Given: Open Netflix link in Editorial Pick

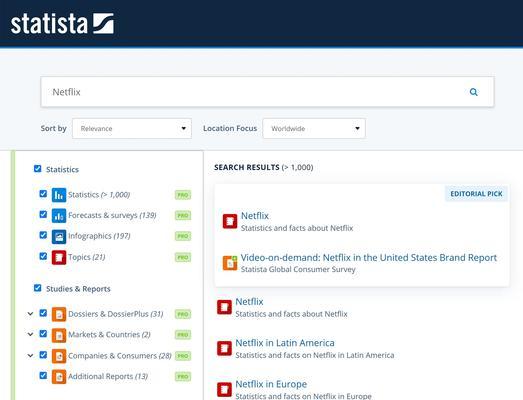Looking at the screenshot, I should [x=255, y=216].
